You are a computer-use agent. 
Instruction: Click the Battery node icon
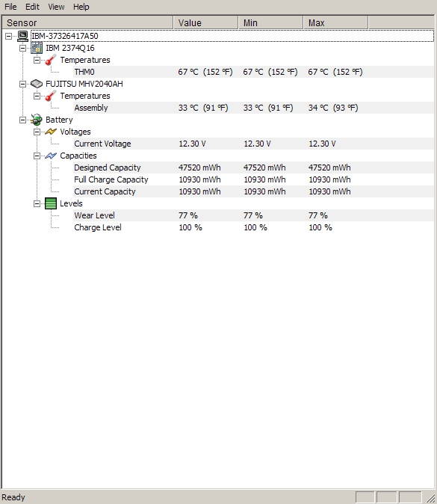pyautogui.click(x=37, y=120)
